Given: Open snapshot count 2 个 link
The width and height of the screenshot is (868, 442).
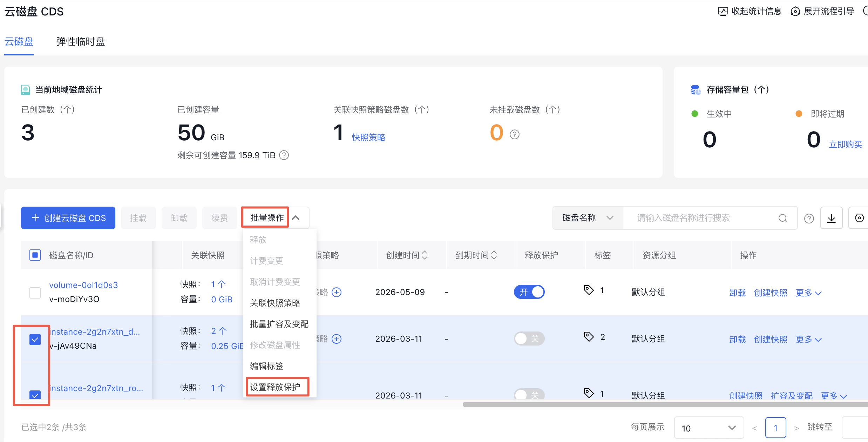Looking at the screenshot, I should (x=219, y=331).
